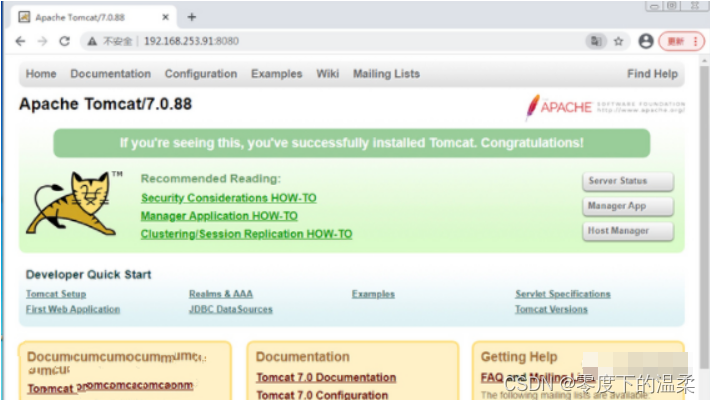
Task: Open the Tomcat Versions link
Action: (x=551, y=309)
